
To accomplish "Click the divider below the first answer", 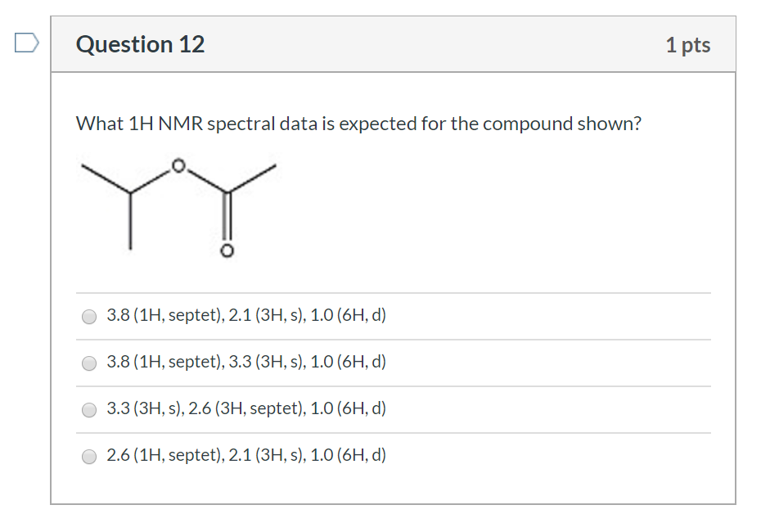I will click(x=393, y=339).
